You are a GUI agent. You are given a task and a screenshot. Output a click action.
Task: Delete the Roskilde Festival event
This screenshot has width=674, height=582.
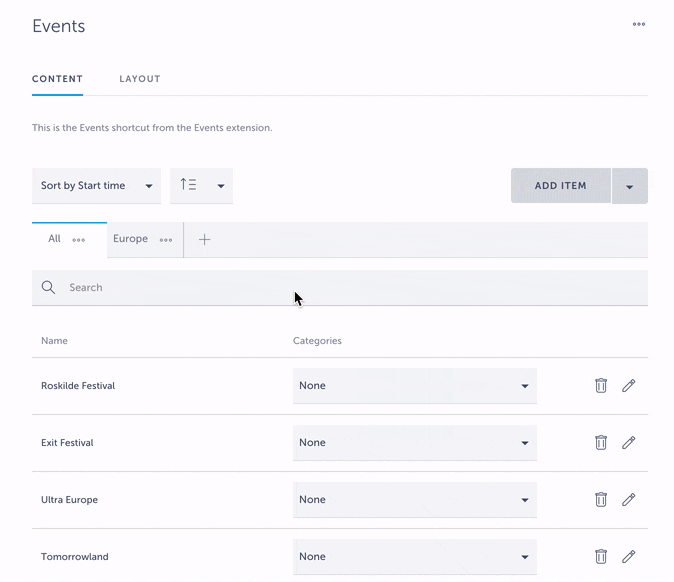601,386
